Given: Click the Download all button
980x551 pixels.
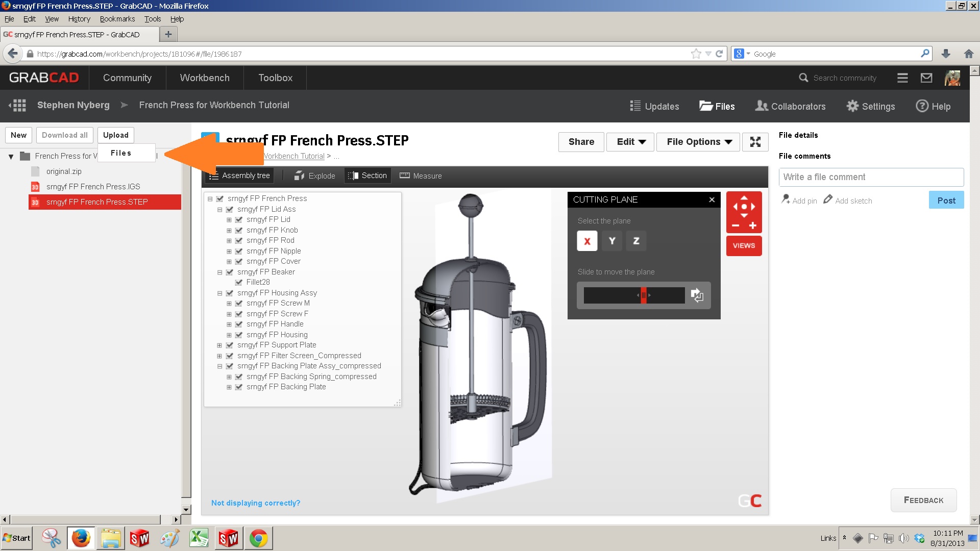Looking at the screenshot, I should coord(65,135).
